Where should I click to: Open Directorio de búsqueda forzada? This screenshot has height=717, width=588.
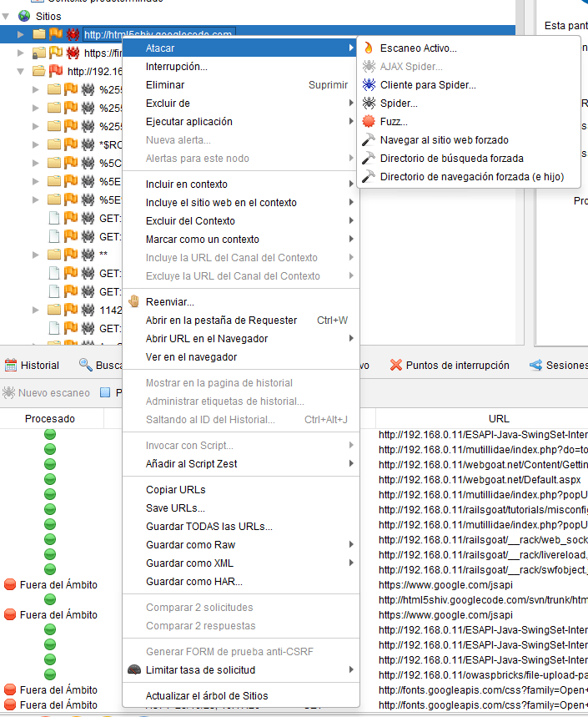(x=451, y=159)
